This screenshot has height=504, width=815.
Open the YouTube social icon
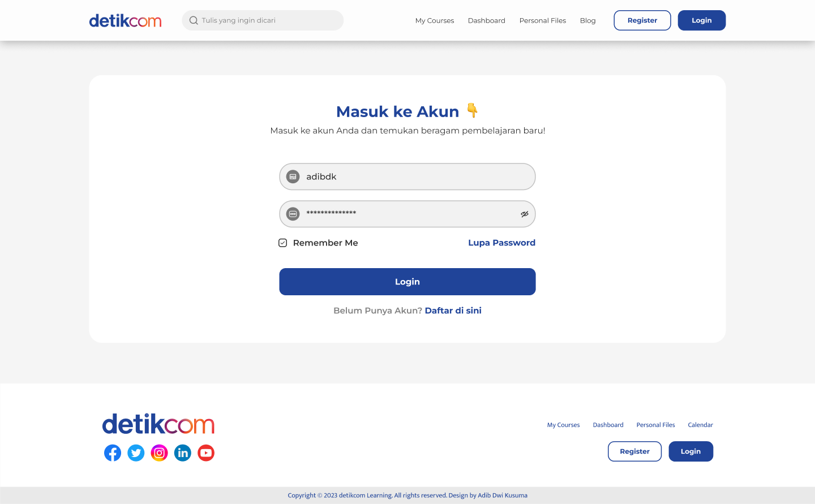click(x=206, y=453)
